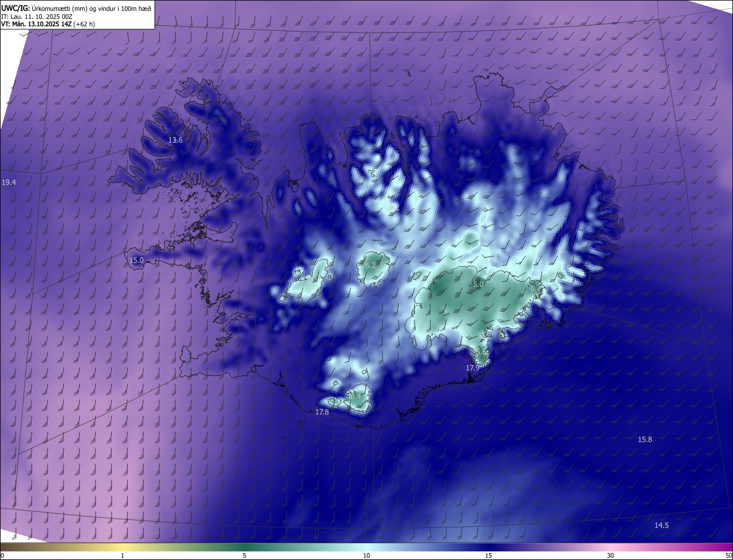
Task: Click the 17.8 value on the south coast
Action: click(322, 412)
